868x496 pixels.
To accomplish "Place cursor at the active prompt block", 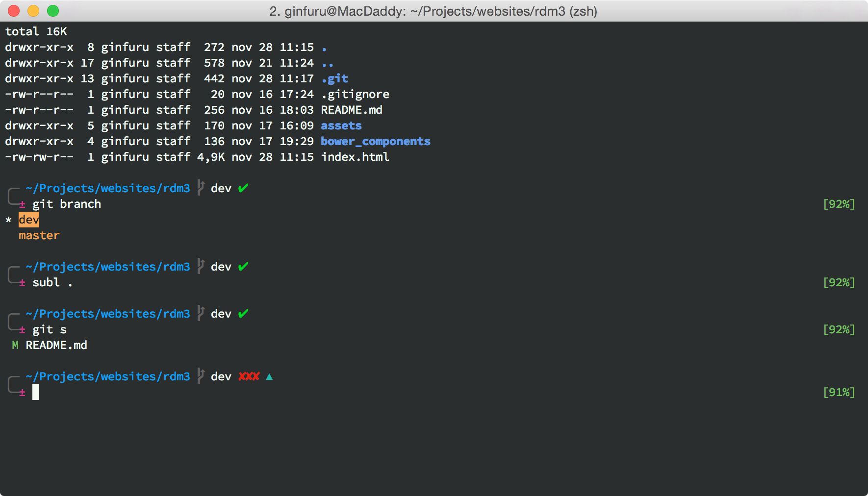I will pyautogui.click(x=36, y=392).
